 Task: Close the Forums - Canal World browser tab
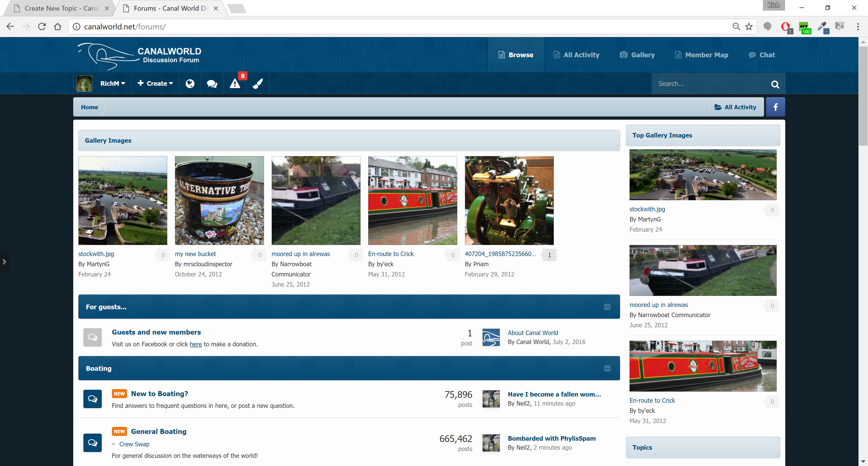216,8
